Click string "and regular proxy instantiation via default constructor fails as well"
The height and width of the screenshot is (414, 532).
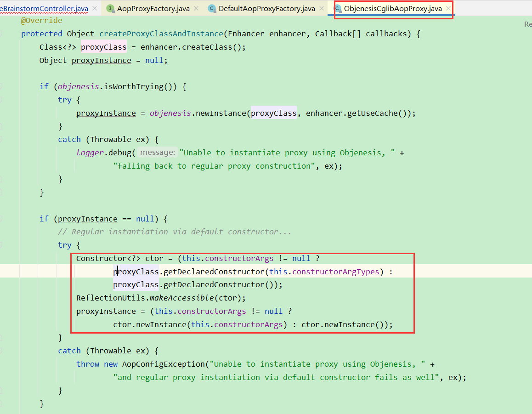(x=276, y=377)
